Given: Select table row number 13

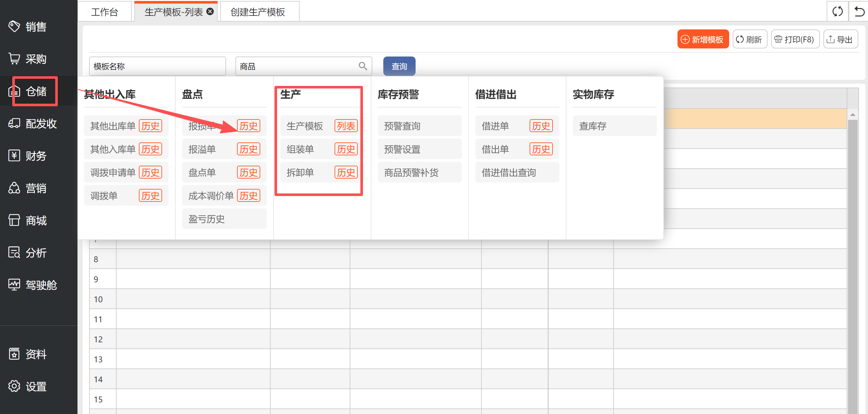Looking at the screenshot, I should coord(468,359).
